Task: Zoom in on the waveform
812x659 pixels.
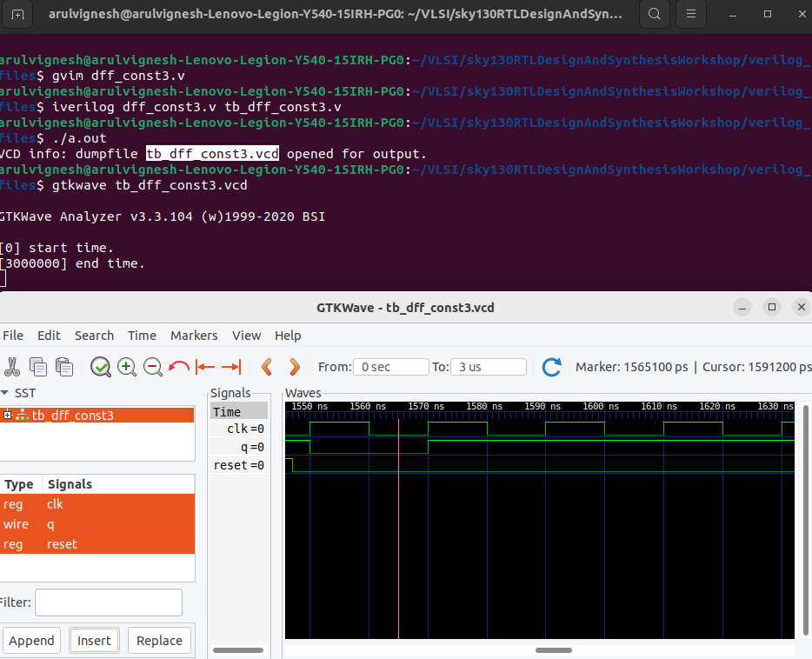Action: click(x=127, y=367)
